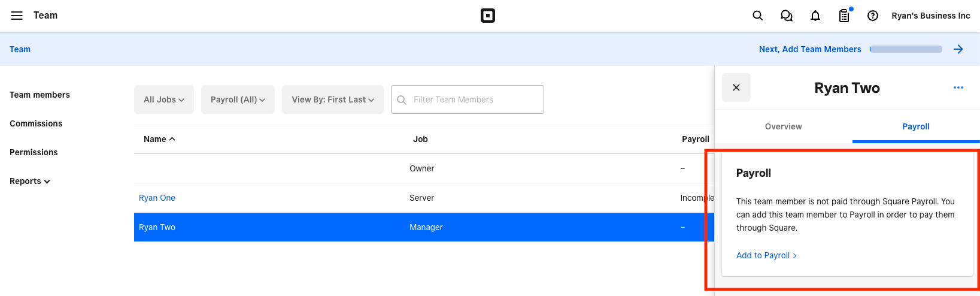Click the next-step arrow icon
980x296 pixels.
click(x=958, y=49)
